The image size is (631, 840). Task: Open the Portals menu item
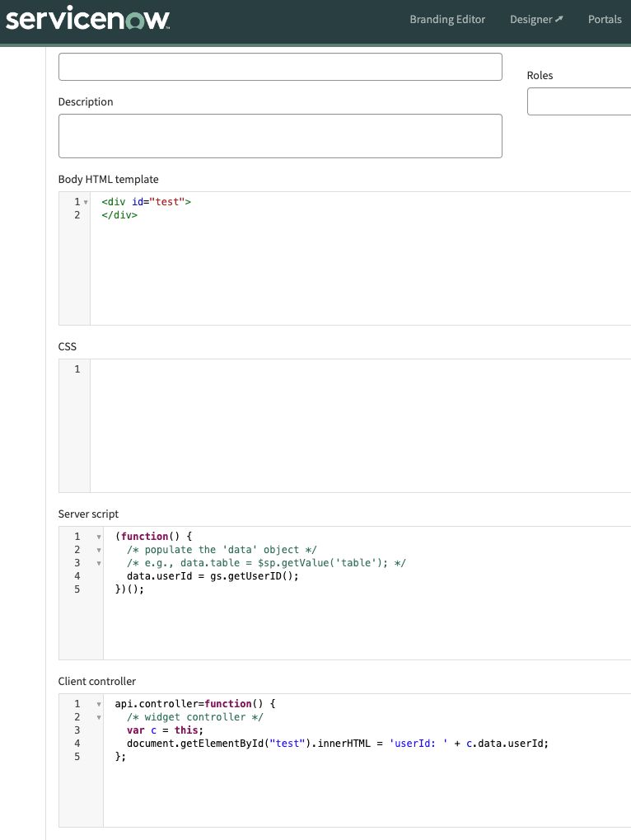coord(605,19)
